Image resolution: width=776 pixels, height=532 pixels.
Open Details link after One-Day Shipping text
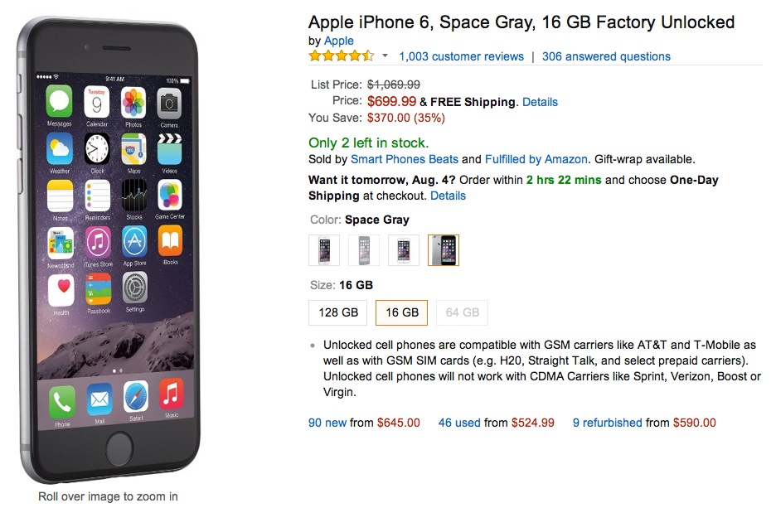tap(448, 196)
